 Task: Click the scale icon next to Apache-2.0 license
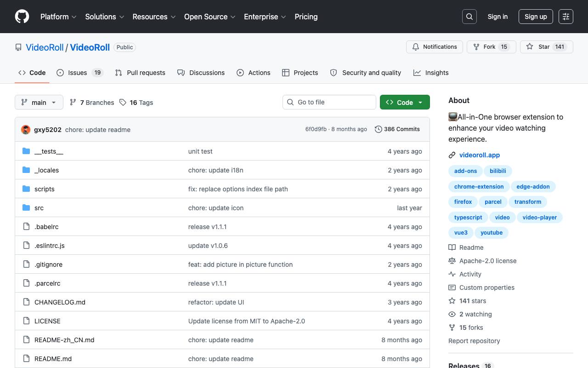(x=452, y=261)
